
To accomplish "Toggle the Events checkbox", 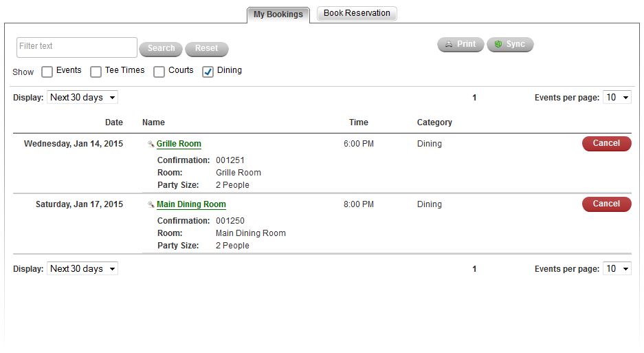I will click(x=47, y=72).
